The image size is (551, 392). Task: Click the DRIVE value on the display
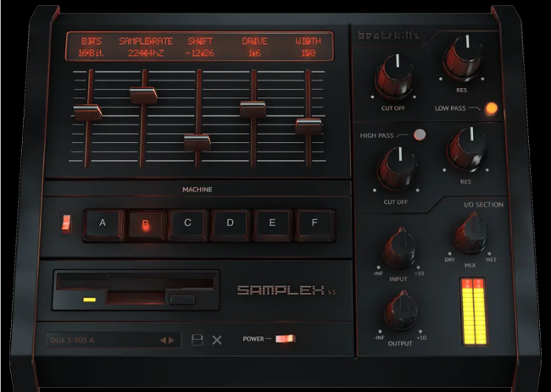254,53
